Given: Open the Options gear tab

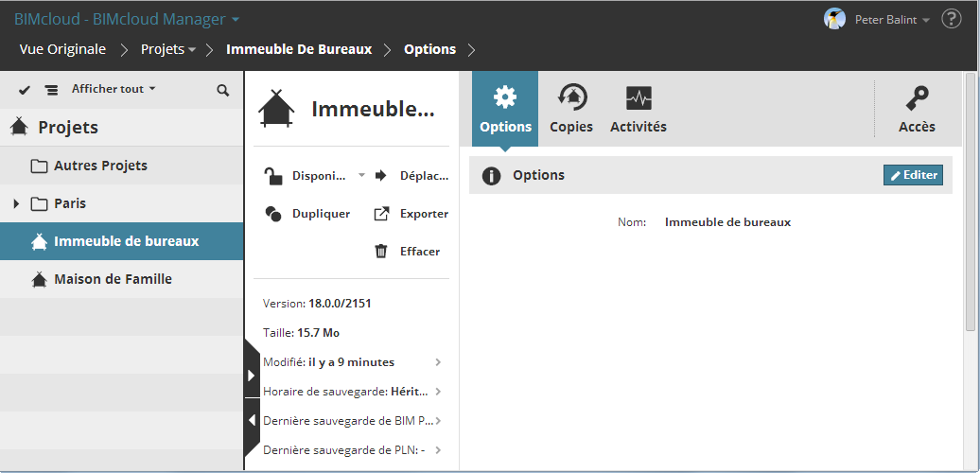Looking at the screenshot, I should 505,109.
